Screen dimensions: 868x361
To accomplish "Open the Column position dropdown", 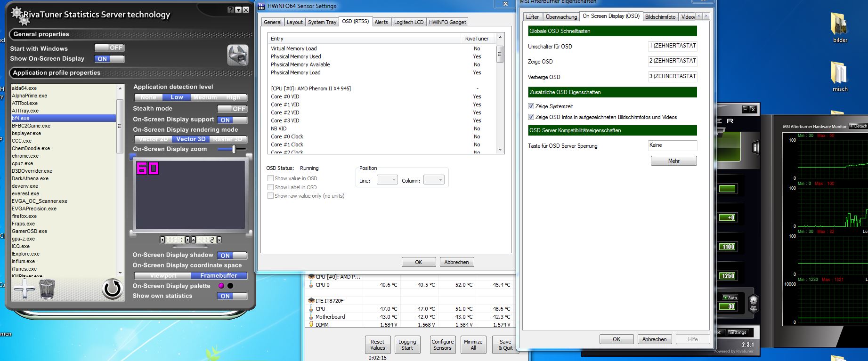I will click(x=434, y=180).
